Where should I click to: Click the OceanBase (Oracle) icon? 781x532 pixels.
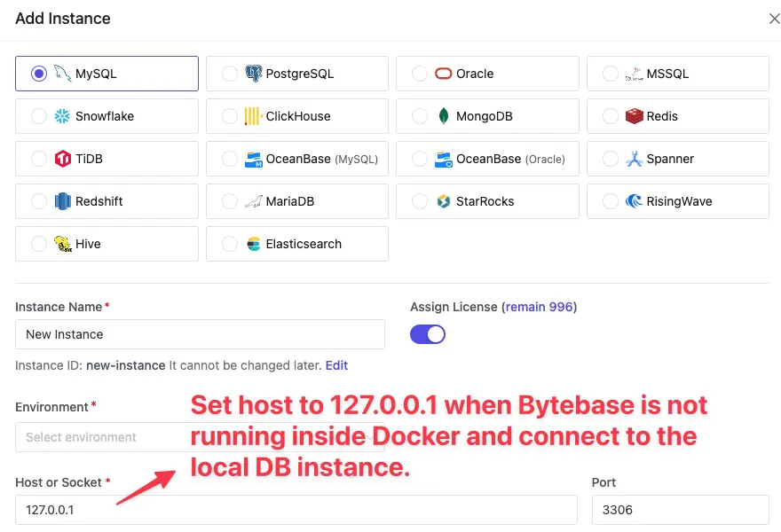pyautogui.click(x=443, y=159)
